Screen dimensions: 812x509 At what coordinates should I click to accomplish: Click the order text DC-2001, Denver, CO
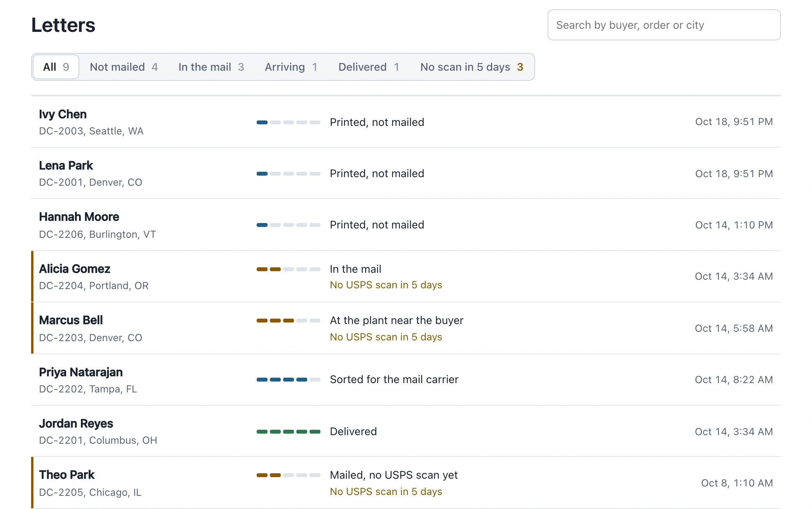tap(91, 182)
